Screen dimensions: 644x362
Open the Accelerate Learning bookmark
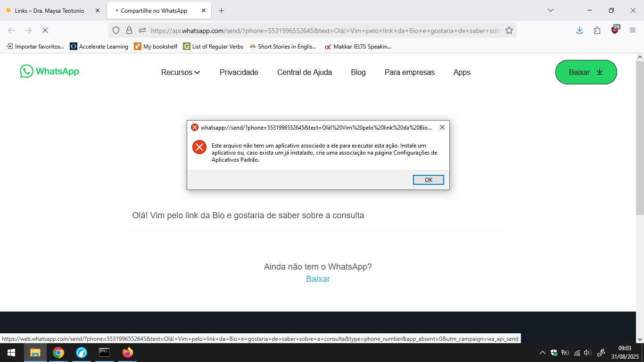coord(99,46)
